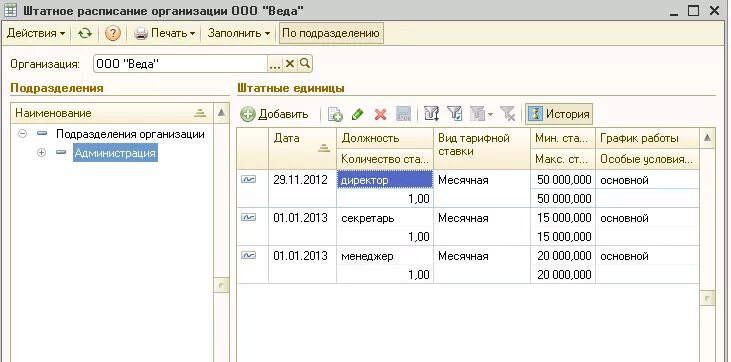Open the Печать dropdown menu

[x=164, y=34]
